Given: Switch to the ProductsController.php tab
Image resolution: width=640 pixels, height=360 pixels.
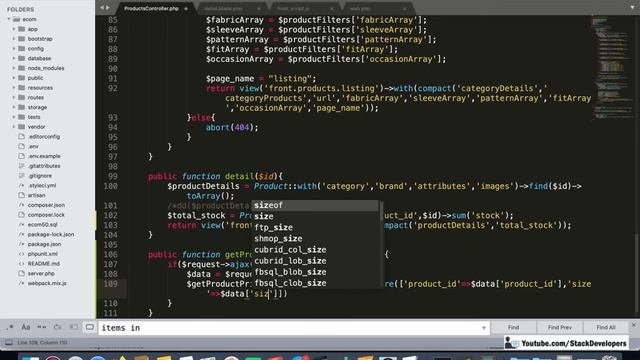Looking at the screenshot, I should pos(151,9).
